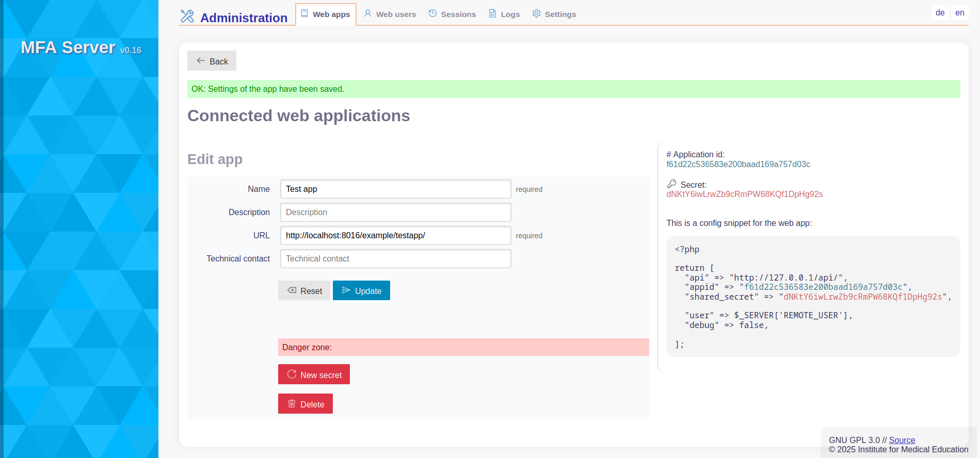The height and width of the screenshot is (458, 980).
Task: Click the Update send arrow icon
Action: [346, 290]
